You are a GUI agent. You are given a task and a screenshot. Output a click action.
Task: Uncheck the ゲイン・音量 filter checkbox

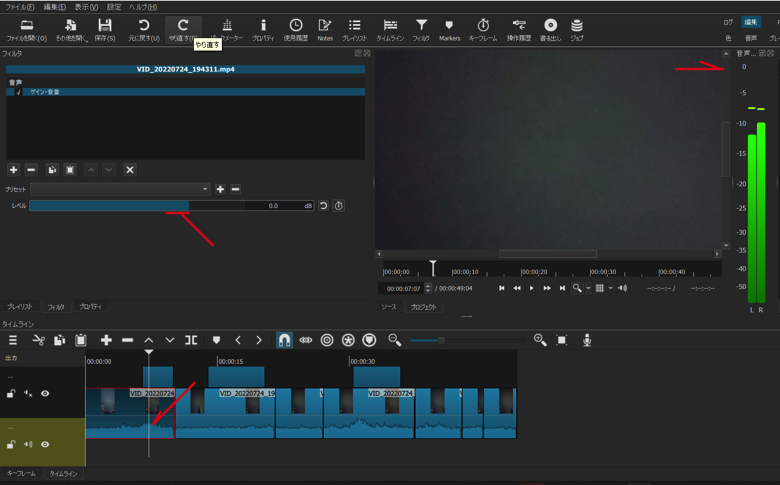click(x=18, y=92)
